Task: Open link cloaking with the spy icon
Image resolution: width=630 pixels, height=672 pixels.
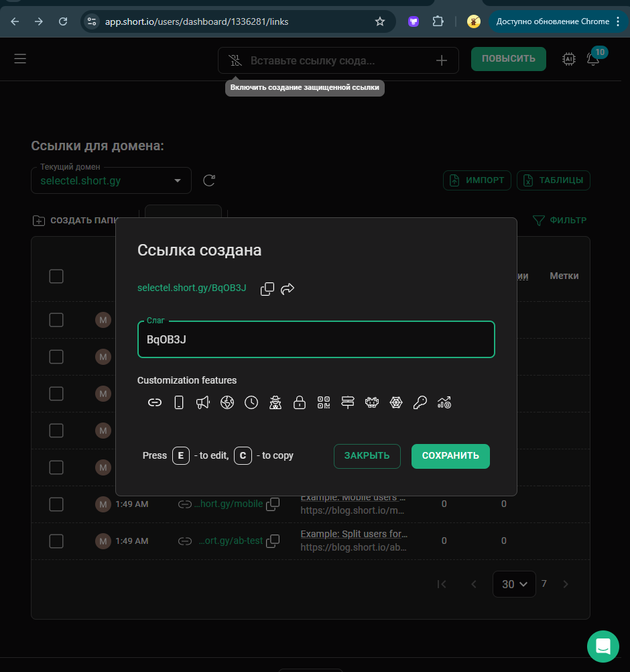Action: (275, 402)
